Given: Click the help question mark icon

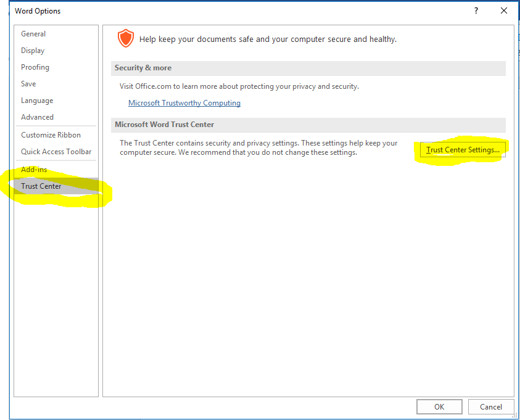Looking at the screenshot, I should click(x=476, y=10).
